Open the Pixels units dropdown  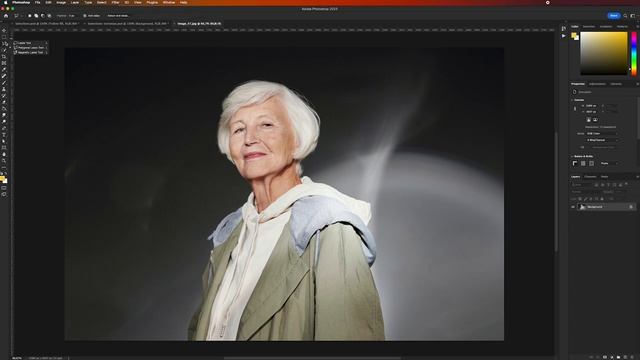click(609, 163)
